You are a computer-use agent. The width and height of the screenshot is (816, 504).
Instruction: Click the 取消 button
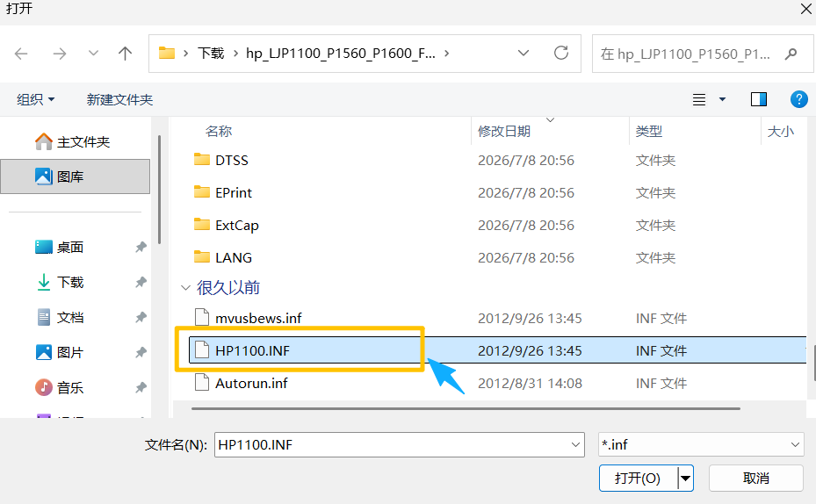coord(755,478)
